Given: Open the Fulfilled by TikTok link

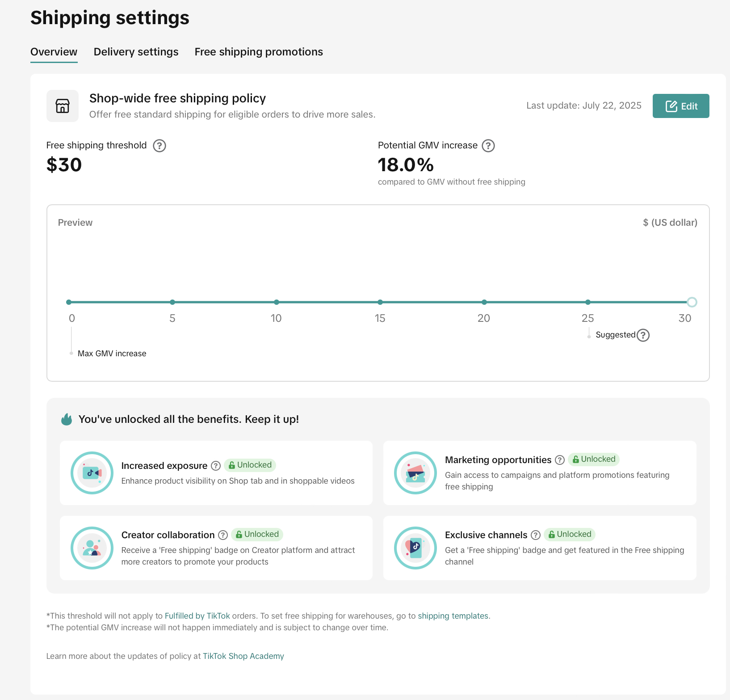Looking at the screenshot, I should tap(197, 616).
